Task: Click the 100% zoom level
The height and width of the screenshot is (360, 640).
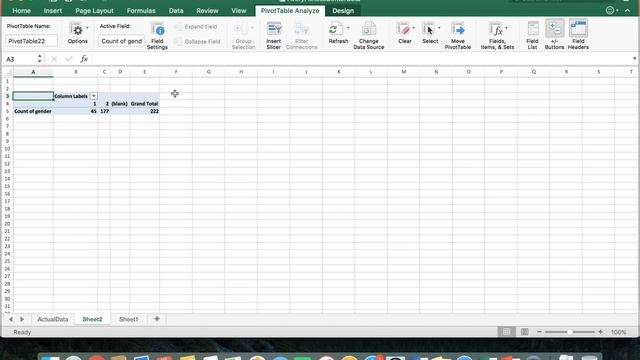Action: click(618, 332)
